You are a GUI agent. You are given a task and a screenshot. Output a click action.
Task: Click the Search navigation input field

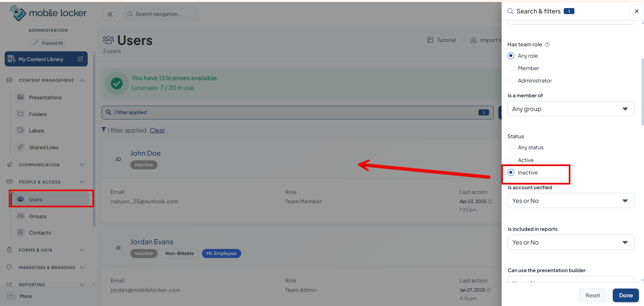[x=161, y=14]
